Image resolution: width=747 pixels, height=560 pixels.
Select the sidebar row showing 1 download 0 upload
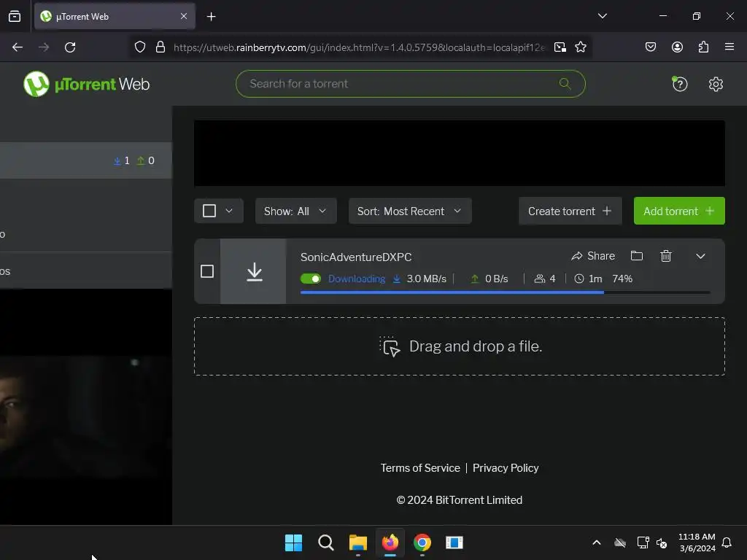click(86, 160)
